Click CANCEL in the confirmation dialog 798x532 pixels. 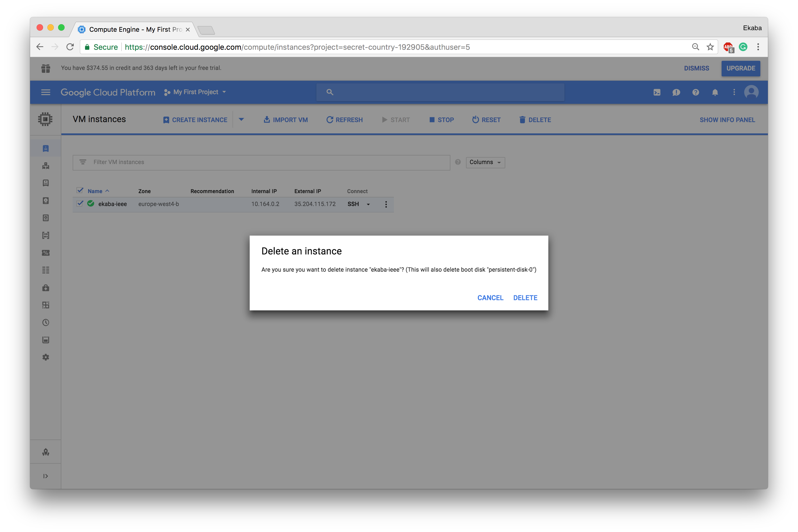pyautogui.click(x=490, y=297)
